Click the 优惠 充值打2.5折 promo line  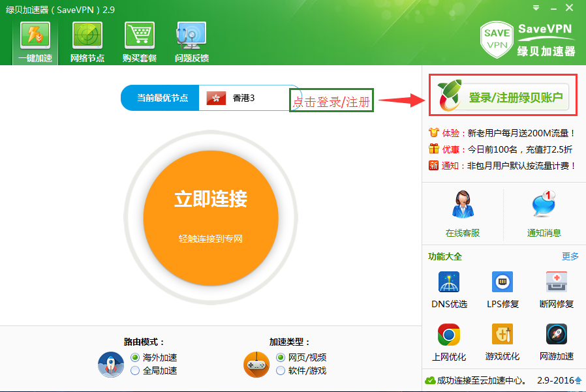501,149
